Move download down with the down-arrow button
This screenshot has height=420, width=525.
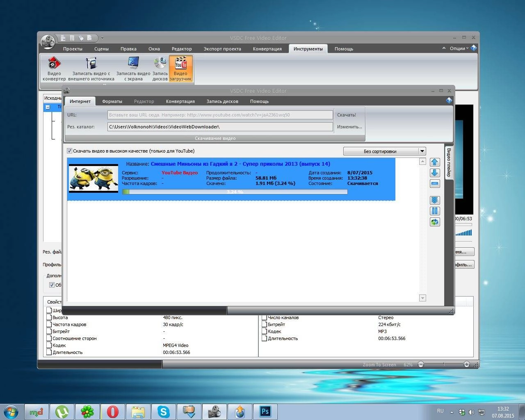tap(435, 173)
